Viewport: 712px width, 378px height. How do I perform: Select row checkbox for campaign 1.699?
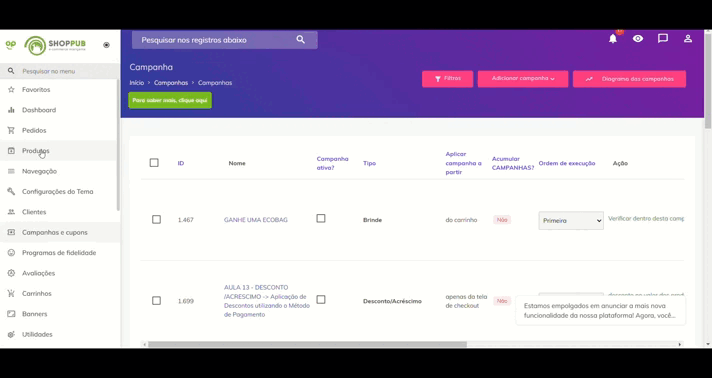coord(156,301)
